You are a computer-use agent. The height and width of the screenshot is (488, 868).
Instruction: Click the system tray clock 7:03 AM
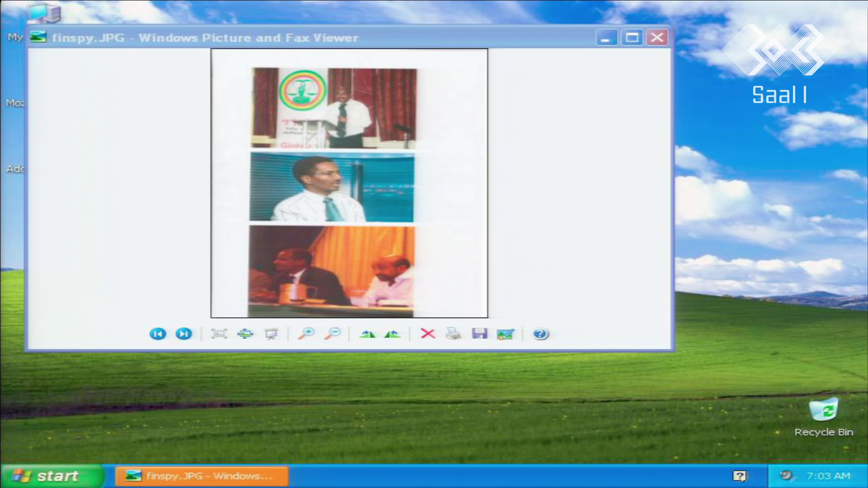828,476
